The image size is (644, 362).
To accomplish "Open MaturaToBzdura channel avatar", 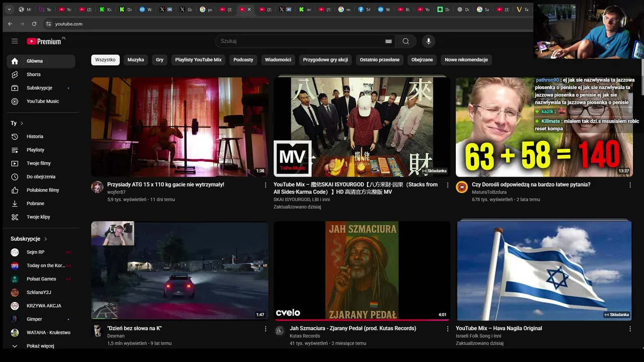I will (x=462, y=188).
